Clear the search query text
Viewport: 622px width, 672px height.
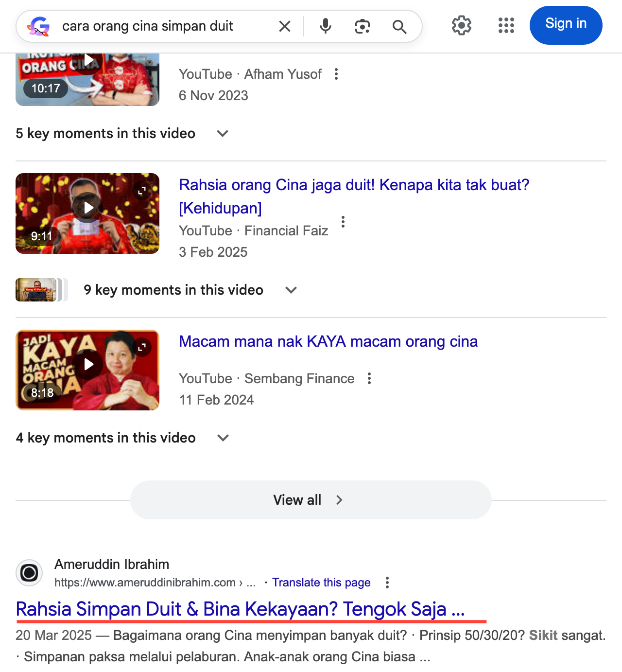[x=285, y=26]
